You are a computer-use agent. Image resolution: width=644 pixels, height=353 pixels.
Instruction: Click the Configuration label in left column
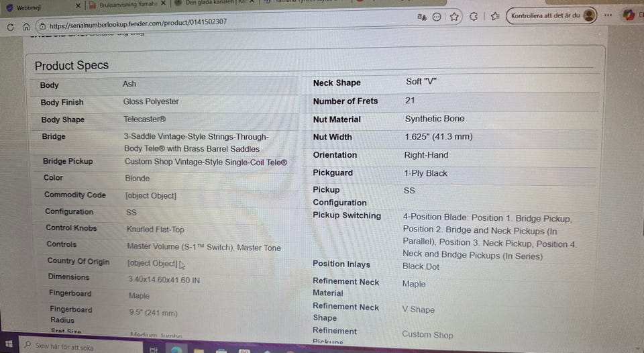(69, 211)
